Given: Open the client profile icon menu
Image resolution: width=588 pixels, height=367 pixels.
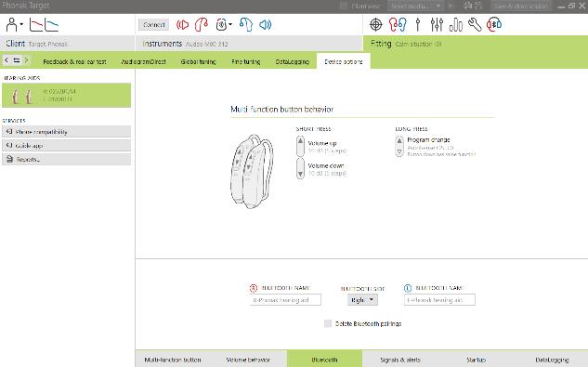Looking at the screenshot, I should point(14,25).
